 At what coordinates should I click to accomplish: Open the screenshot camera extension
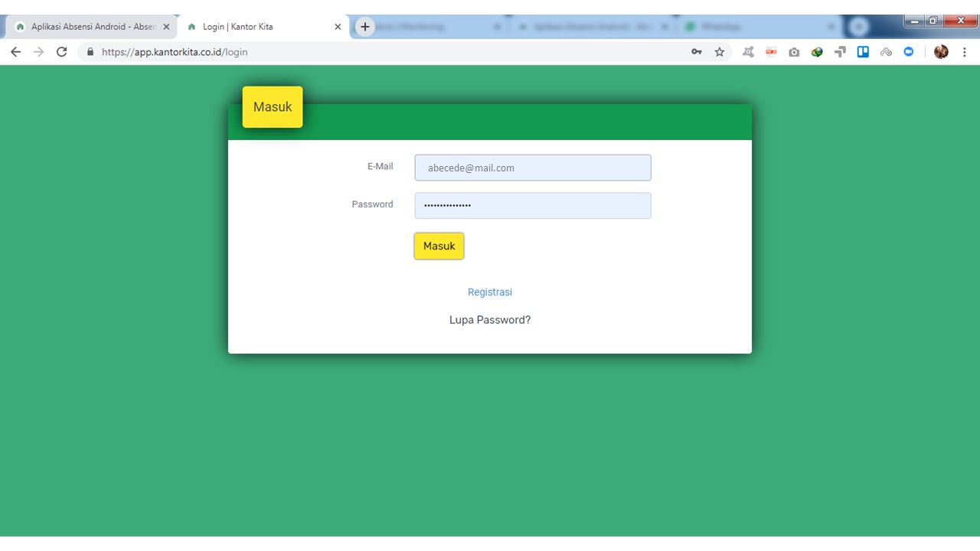(x=794, y=52)
